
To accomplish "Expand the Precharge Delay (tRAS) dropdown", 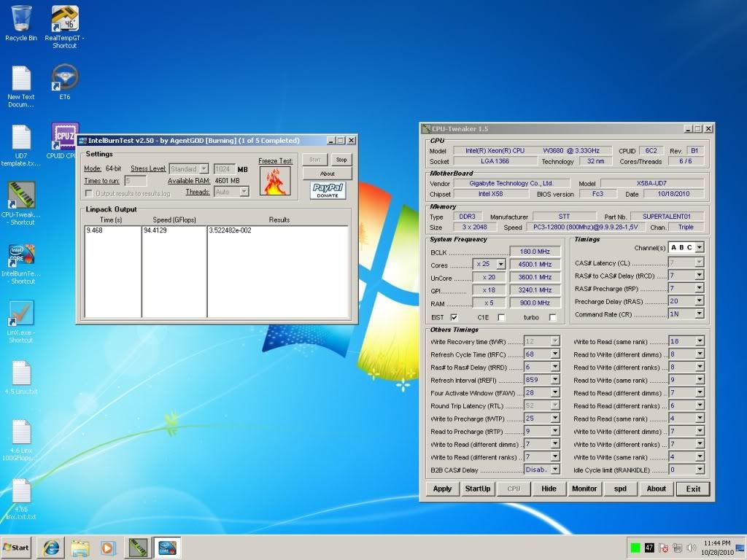I will [x=700, y=301].
